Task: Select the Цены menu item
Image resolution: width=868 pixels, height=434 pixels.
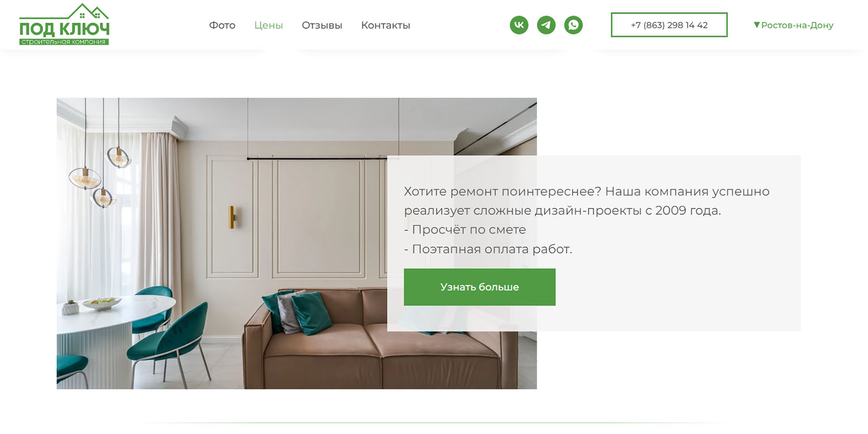Action: tap(269, 25)
